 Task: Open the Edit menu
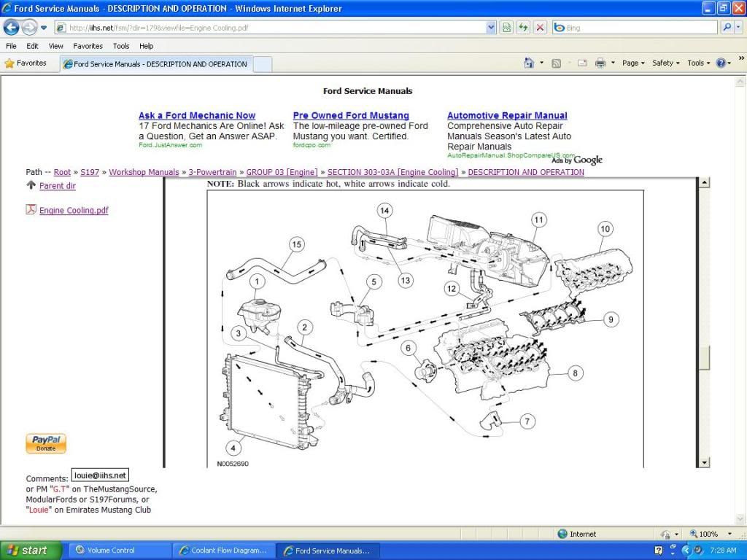[x=32, y=46]
